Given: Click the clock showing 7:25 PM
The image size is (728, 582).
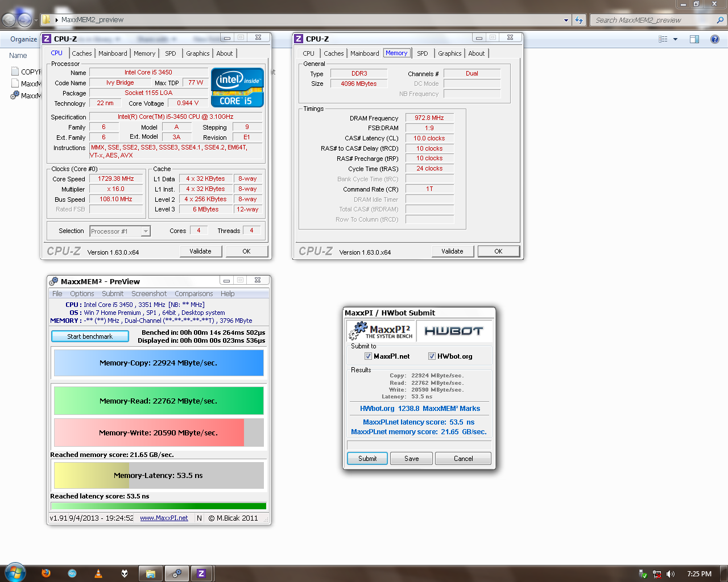Looking at the screenshot, I should [x=699, y=574].
